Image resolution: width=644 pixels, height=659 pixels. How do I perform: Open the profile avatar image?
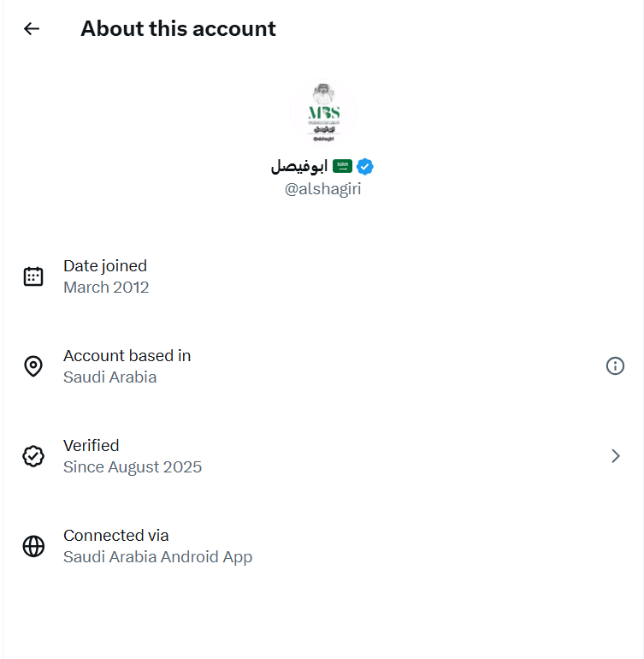click(x=322, y=112)
